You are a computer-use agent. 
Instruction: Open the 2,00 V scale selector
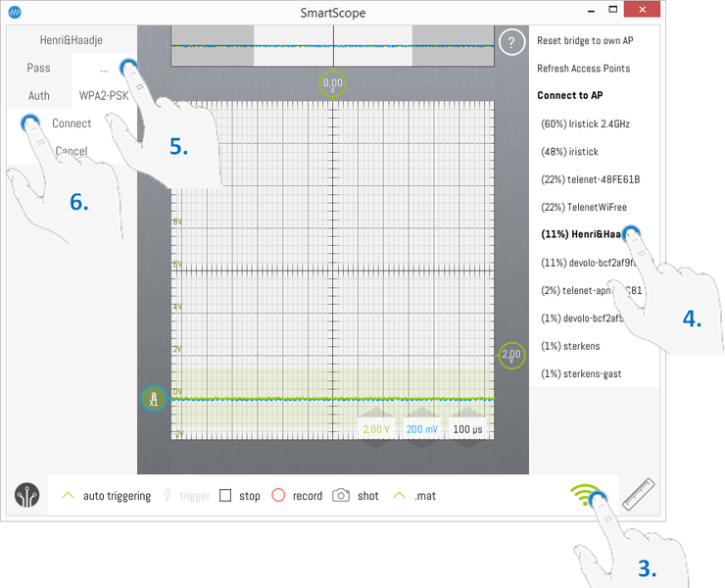(375, 429)
